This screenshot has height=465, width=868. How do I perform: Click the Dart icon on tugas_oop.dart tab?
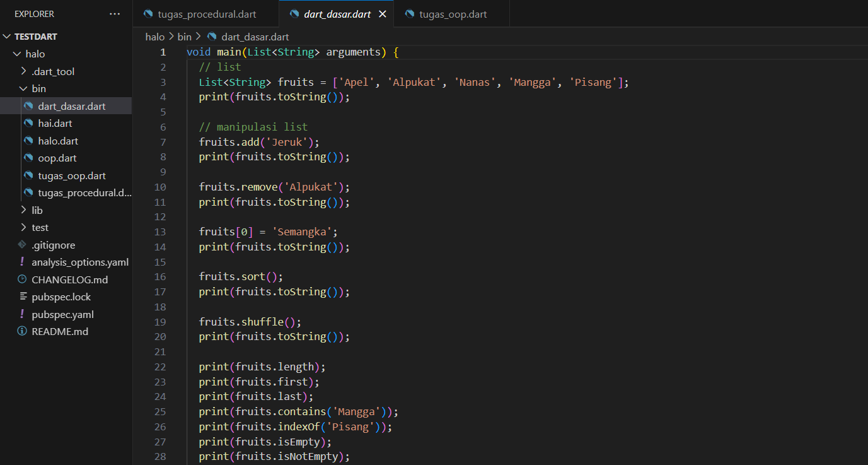pos(410,14)
